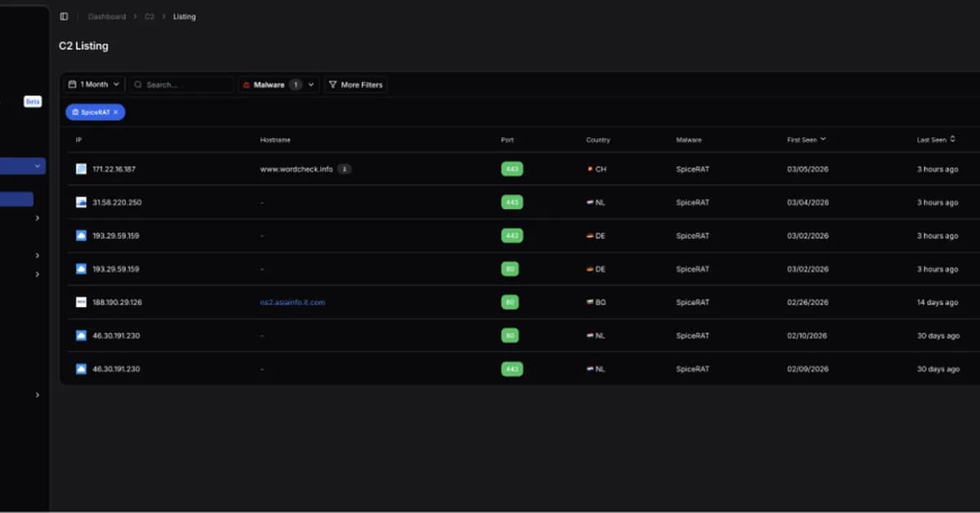The height and width of the screenshot is (513, 980).
Task: Click port 443 badge in 171.22.16.187 row
Action: pos(512,169)
